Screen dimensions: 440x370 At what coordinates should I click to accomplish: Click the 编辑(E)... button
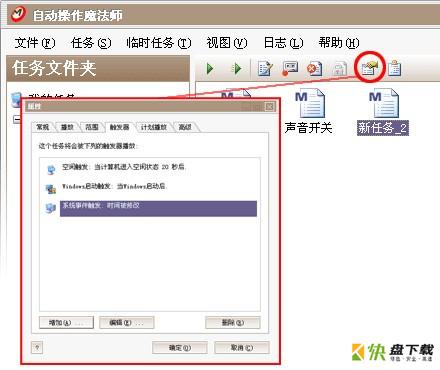127,323
